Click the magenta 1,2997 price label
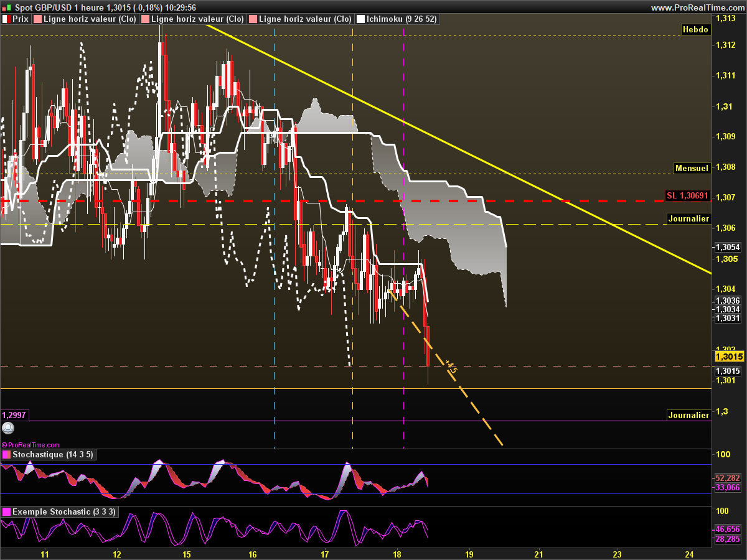 [14, 415]
